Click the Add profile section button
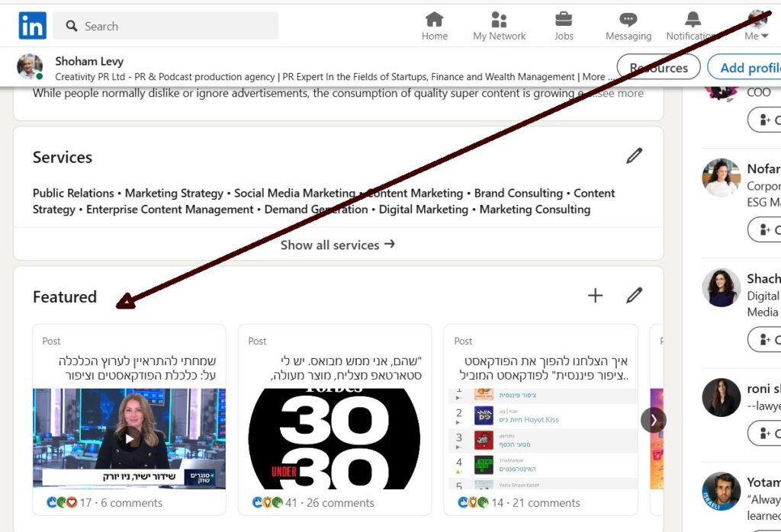The image size is (781, 532). click(x=744, y=67)
